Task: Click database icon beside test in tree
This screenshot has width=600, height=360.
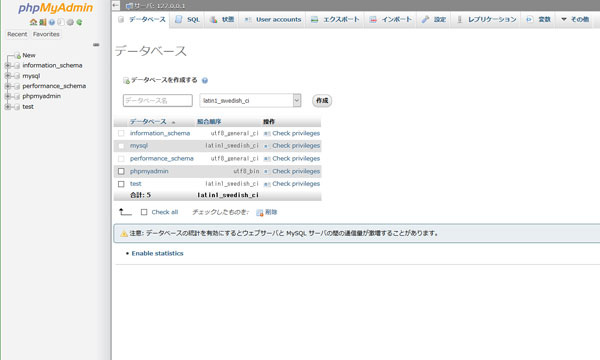Action: [17, 107]
